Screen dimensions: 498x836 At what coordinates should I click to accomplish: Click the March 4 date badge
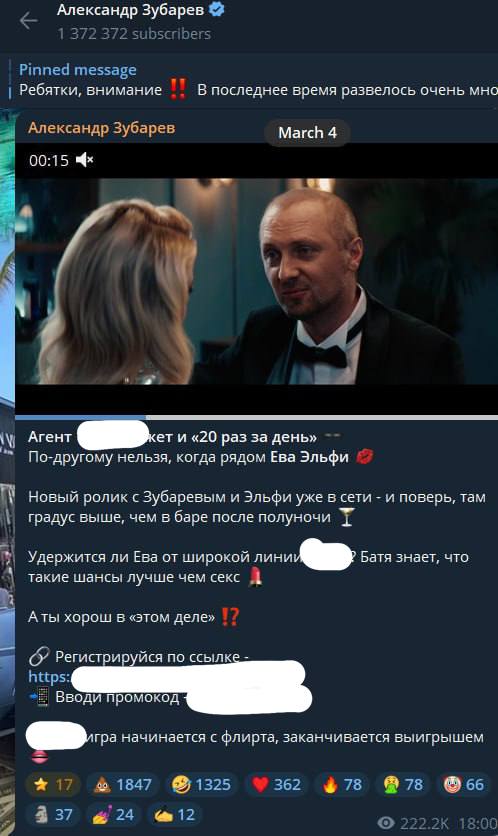tap(307, 132)
